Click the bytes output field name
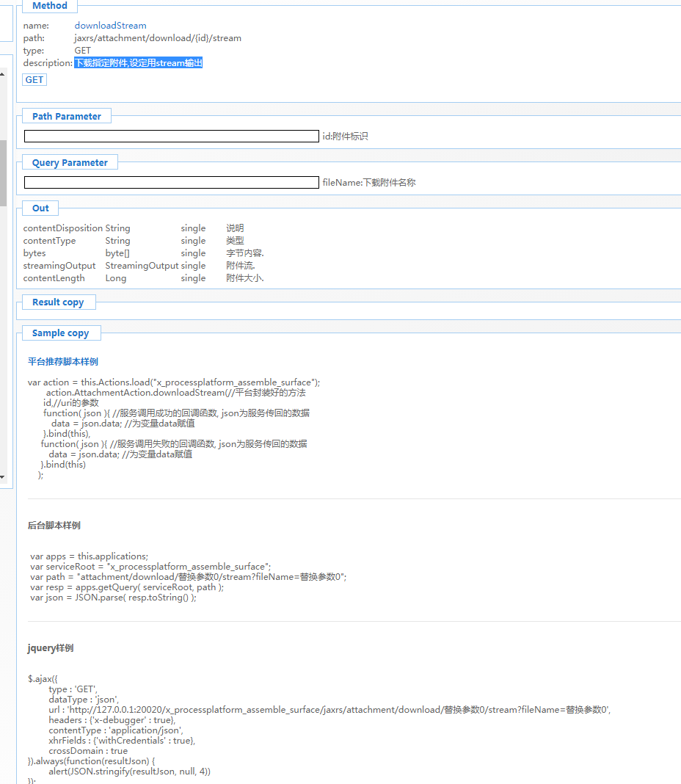This screenshot has width=681, height=784. [x=34, y=253]
